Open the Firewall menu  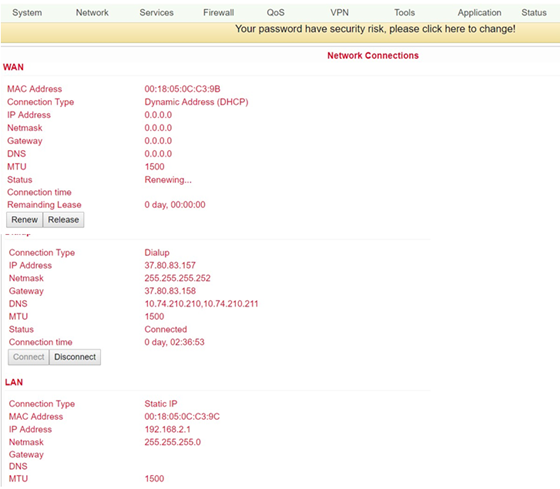point(219,13)
